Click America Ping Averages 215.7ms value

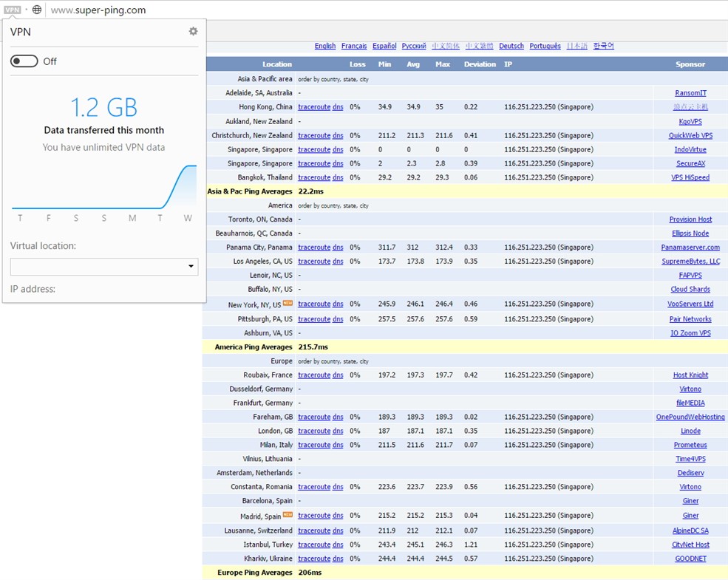click(x=313, y=347)
